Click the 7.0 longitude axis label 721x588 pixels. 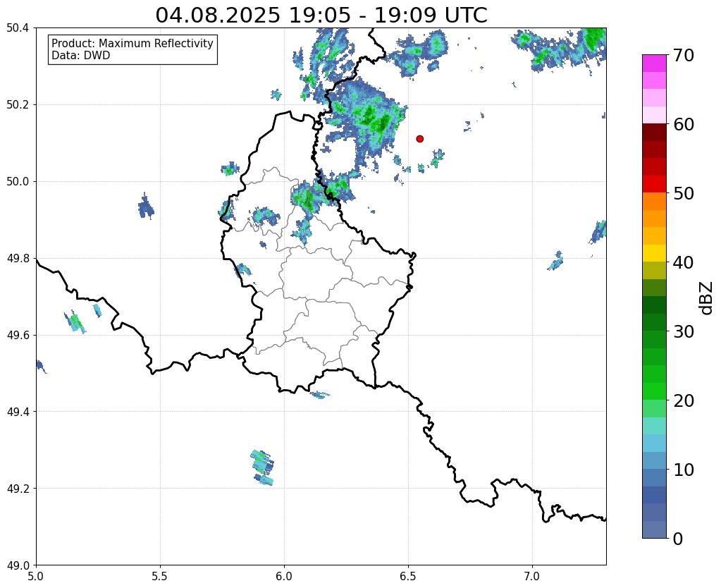(x=532, y=576)
